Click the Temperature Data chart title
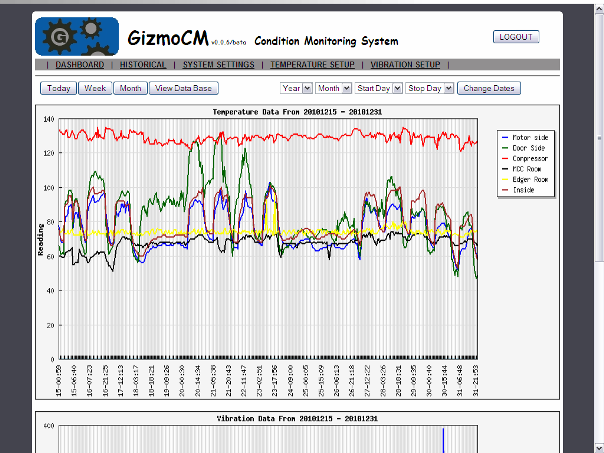Screen dimensions: 604x453 coord(297,112)
